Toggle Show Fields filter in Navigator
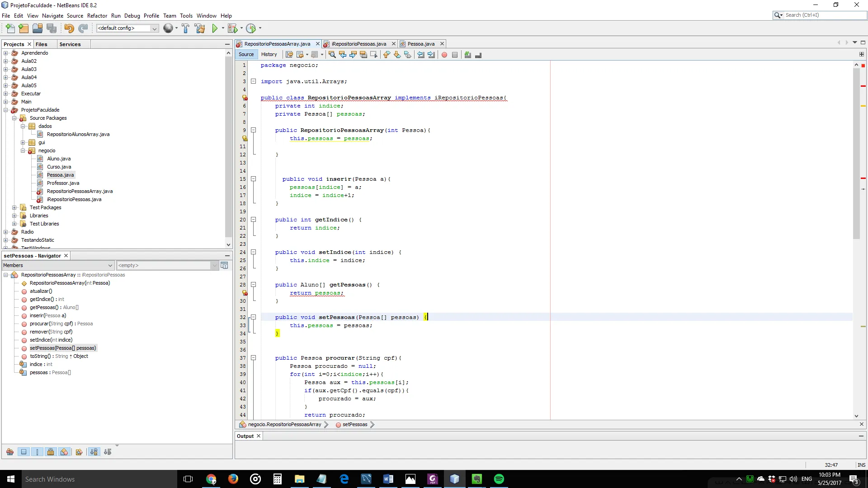This screenshot has width=868, height=488. (24, 452)
